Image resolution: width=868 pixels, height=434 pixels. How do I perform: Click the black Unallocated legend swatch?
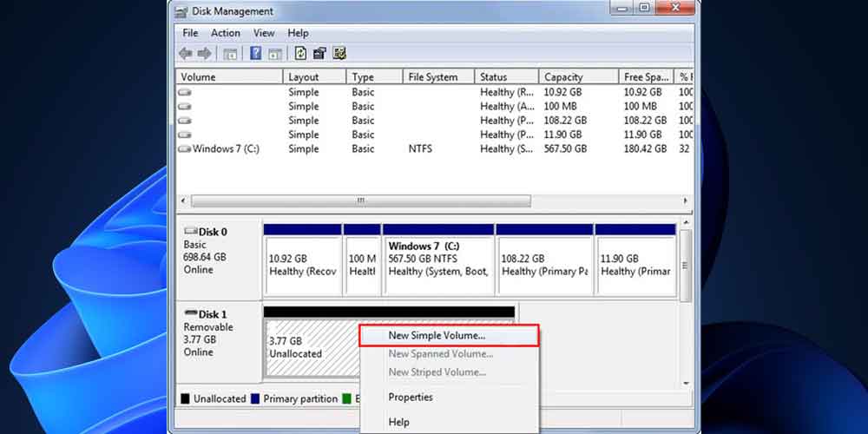[186, 399]
